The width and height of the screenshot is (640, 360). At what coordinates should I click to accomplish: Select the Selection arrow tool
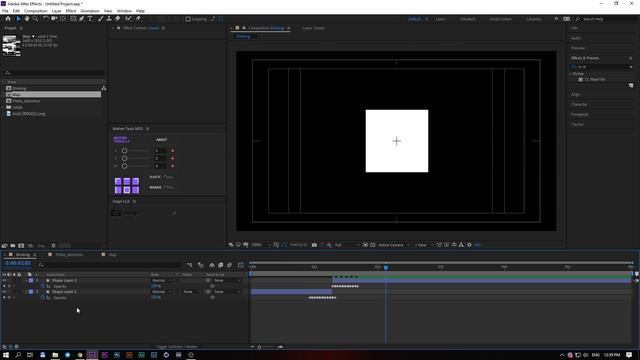pyautogui.click(x=18, y=19)
